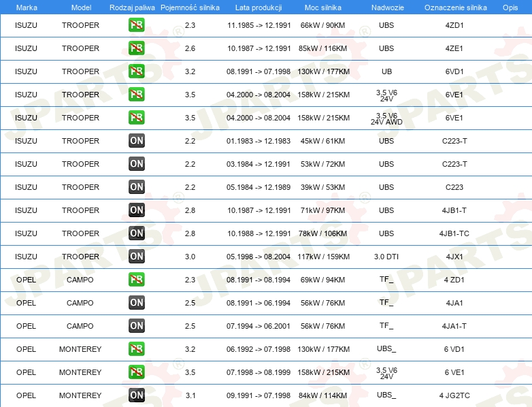Click body type UB in 6VD1 row
Viewport: 532px width, 407px height.
tap(386, 71)
